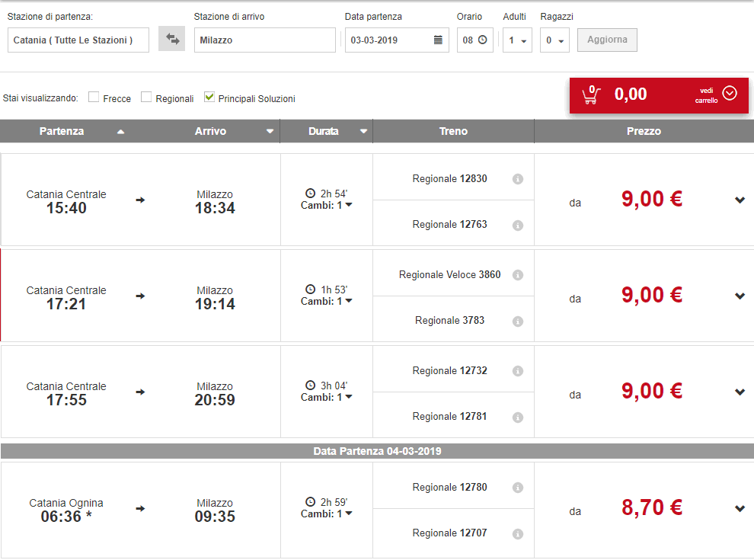
Task: Open the Adulti count dropdown
Action: (517, 40)
